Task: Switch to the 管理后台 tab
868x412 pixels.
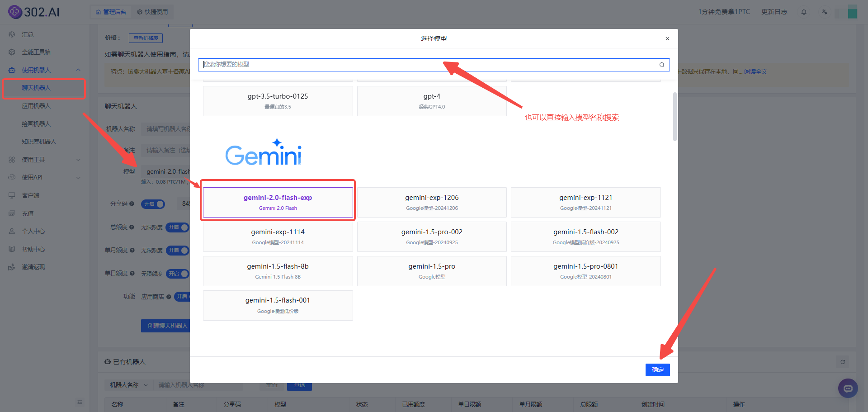Action: click(x=111, y=12)
